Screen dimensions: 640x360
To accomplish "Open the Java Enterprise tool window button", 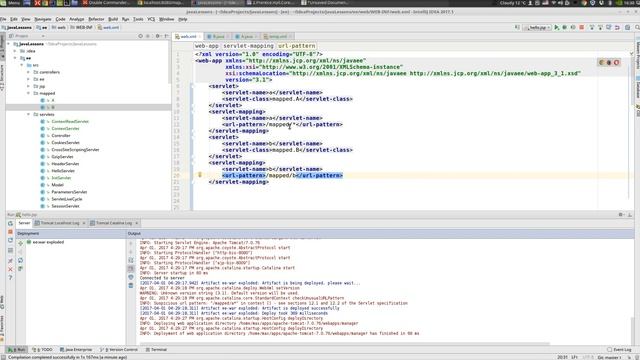I will point(76,350).
